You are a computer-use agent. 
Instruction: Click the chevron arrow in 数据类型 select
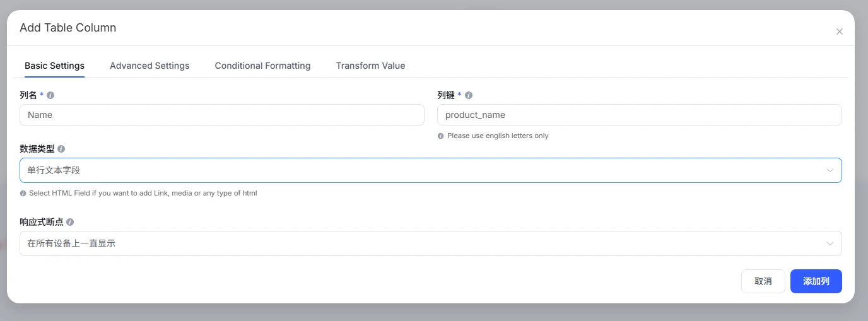click(830, 170)
